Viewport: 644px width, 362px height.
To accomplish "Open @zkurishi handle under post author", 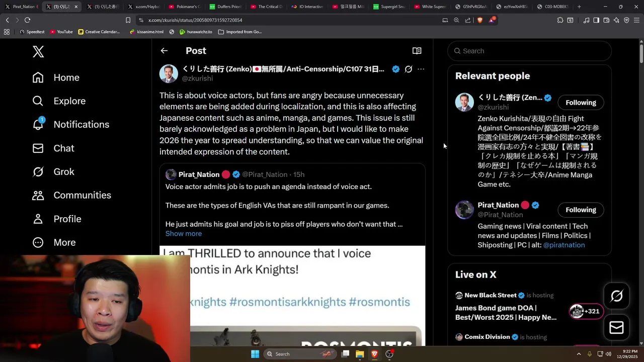I will click(197, 78).
